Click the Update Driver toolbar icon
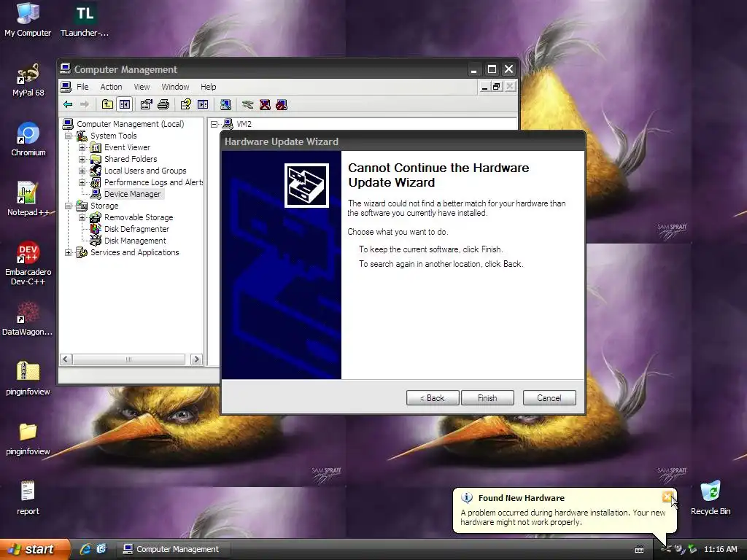 (248, 104)
